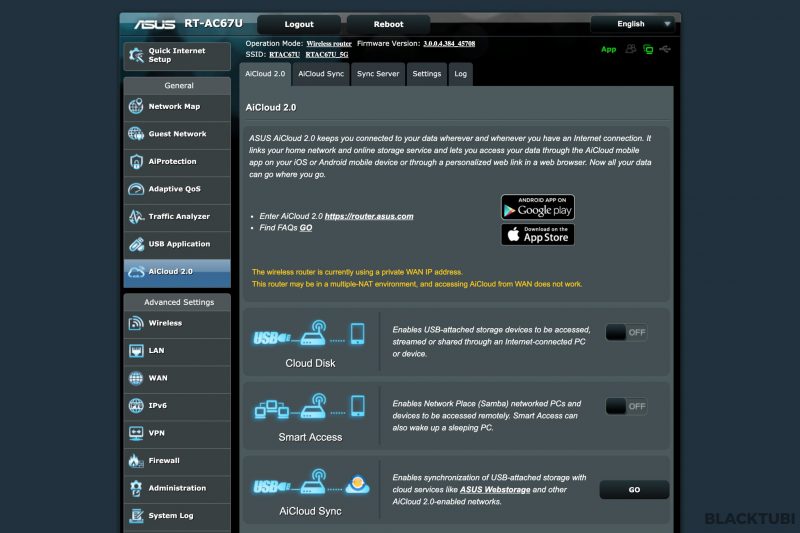Open the ASUS Webstorage link

click(495, 490)
